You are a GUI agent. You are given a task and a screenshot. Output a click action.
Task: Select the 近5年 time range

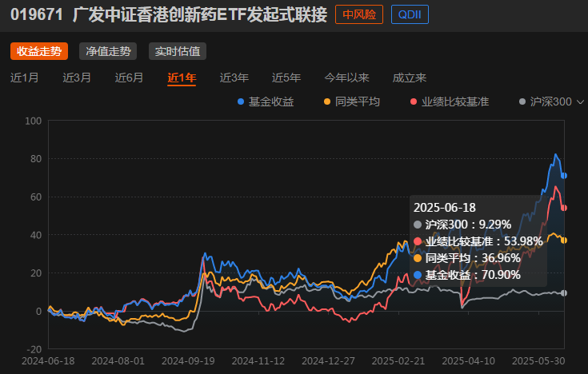[286, 78]
